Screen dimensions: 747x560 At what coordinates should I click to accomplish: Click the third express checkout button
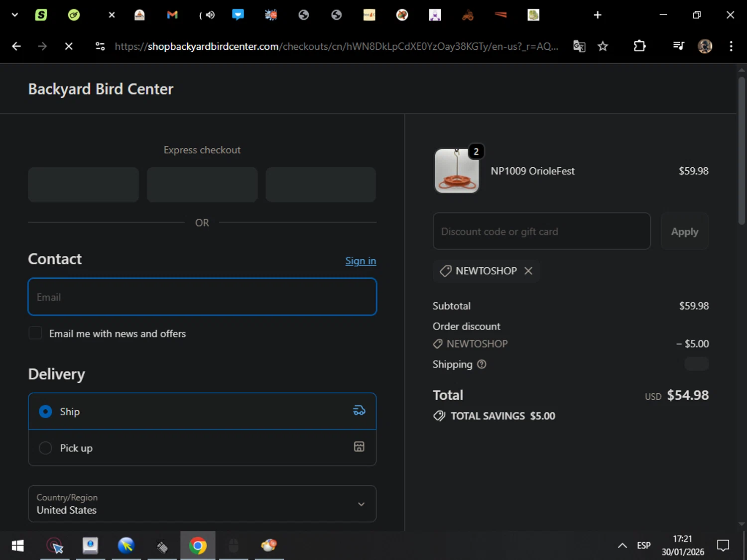click(321, 185)
